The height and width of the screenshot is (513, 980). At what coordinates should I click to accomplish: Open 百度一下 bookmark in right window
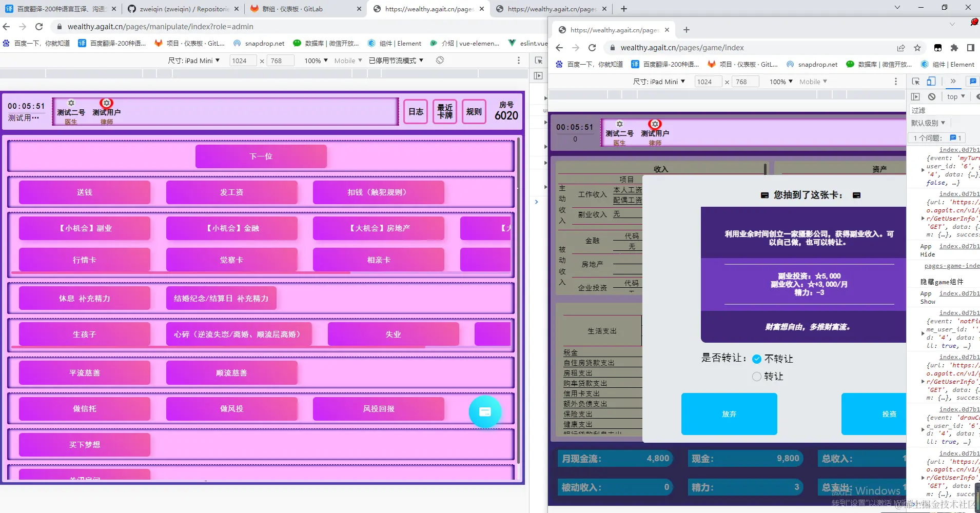590,65
